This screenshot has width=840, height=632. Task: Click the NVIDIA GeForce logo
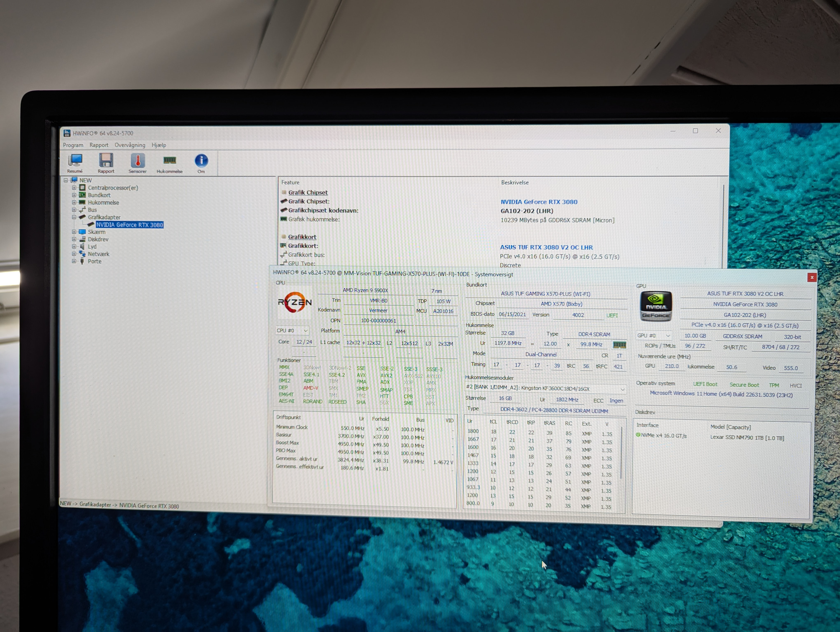click(x=656, y=306)
